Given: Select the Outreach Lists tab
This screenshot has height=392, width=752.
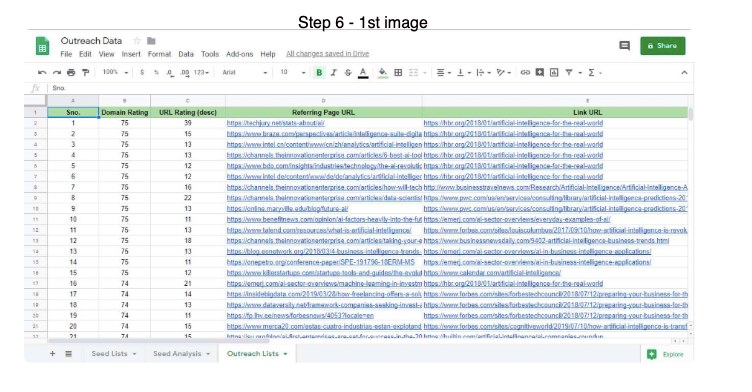Looking at the screenshot, I should 257,354.
